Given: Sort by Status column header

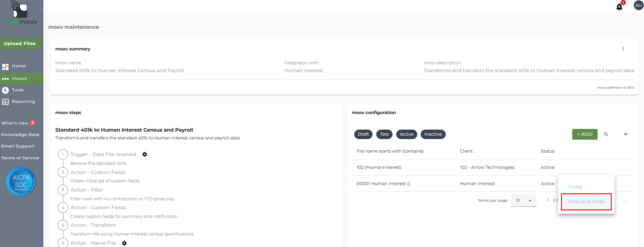Looking at the screenshot, I should 547,151.
